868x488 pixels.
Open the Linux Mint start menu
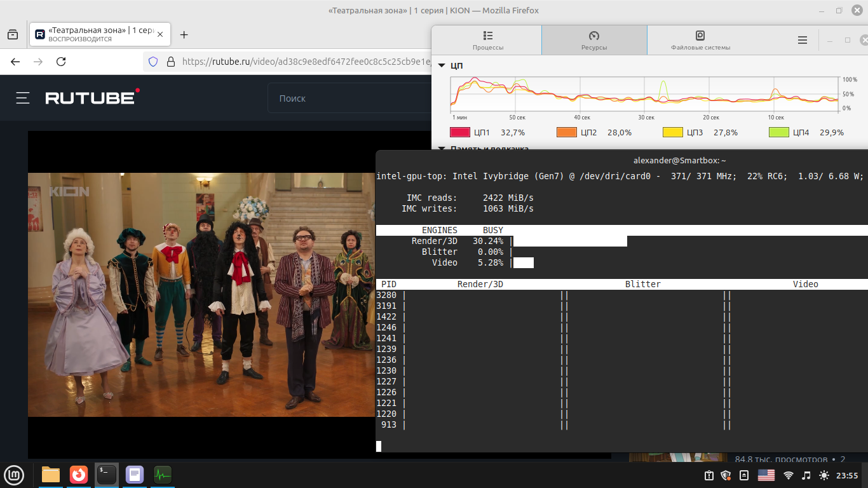click(14, 475)
